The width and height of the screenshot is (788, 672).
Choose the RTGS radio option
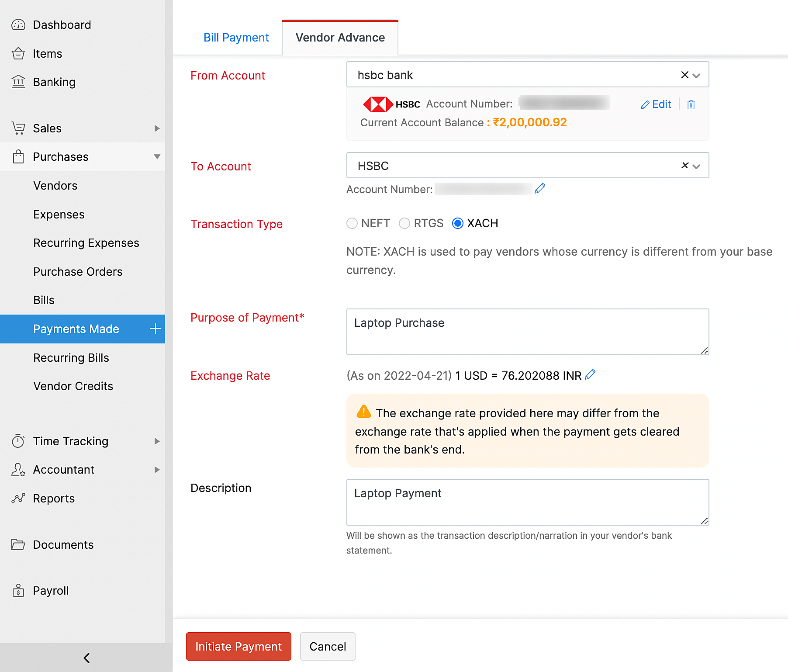click(x=404, y=224)
